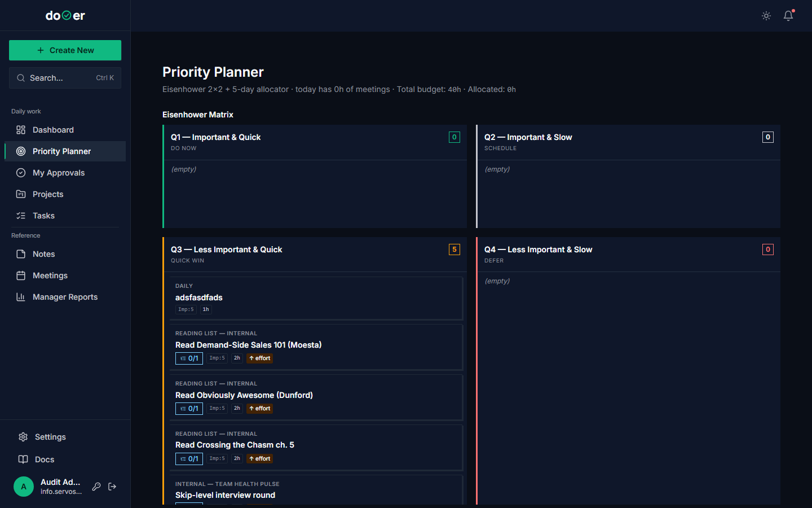This screenshot has width=812, height=508.
Task: Focus the Search field
Action: pos(65,78)
